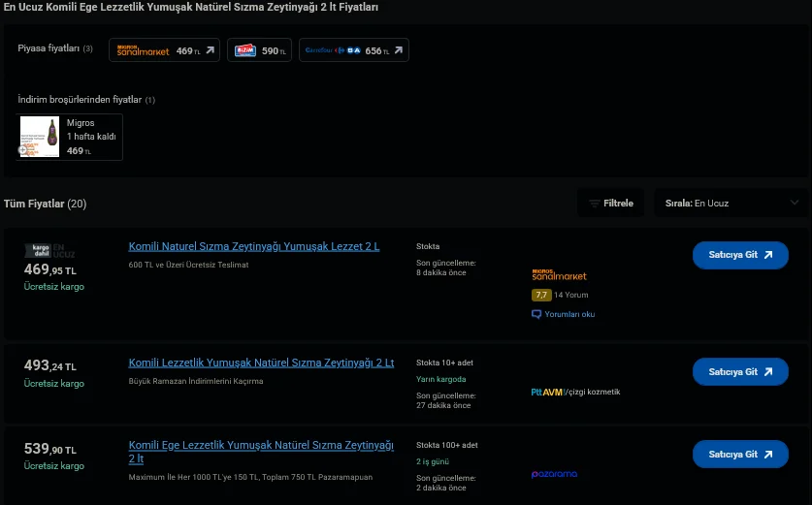The height and width of the screenshot is (505, 812).
Task: Open the CarrefourSA 656 TL price chip
Action: pos(353,50)
